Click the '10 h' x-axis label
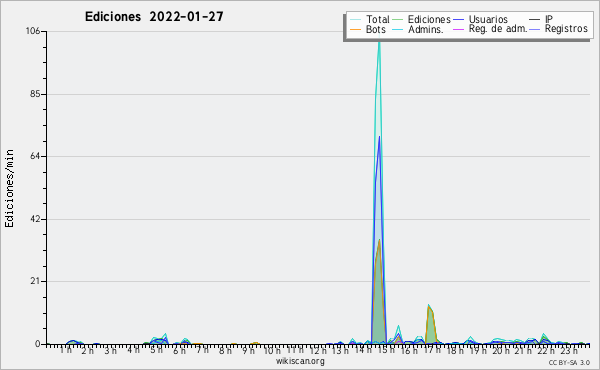This screenshot has width=600, height=370. [272, 350]
